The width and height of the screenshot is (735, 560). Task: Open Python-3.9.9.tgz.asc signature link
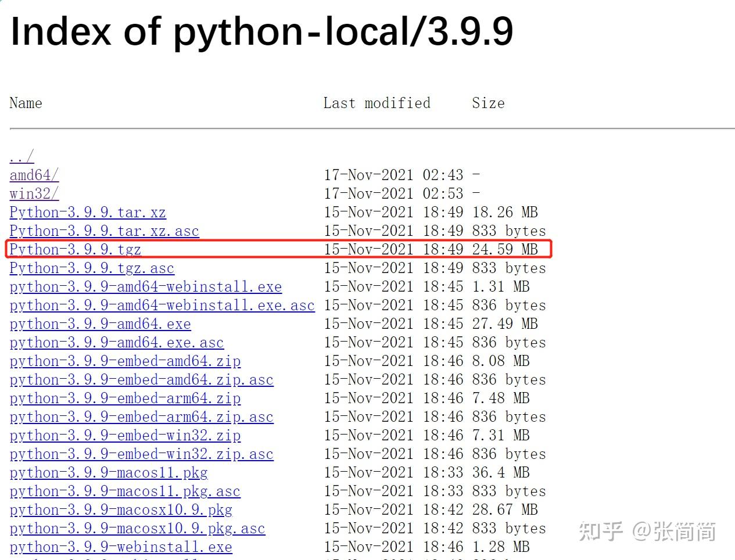point(91,268)
